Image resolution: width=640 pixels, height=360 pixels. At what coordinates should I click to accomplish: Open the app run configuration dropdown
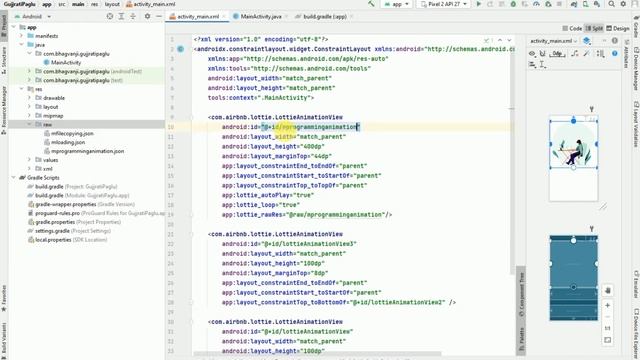[396, 4]
